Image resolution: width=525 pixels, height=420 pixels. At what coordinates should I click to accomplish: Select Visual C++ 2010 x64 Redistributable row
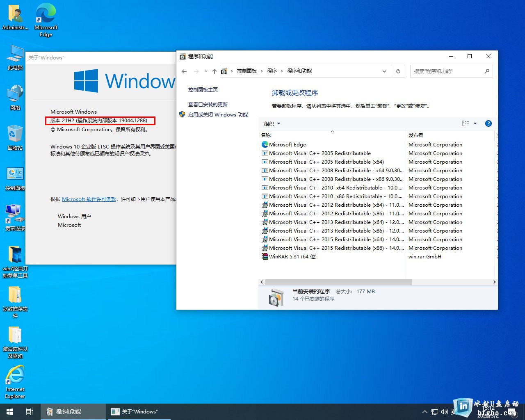pos(332,187)
